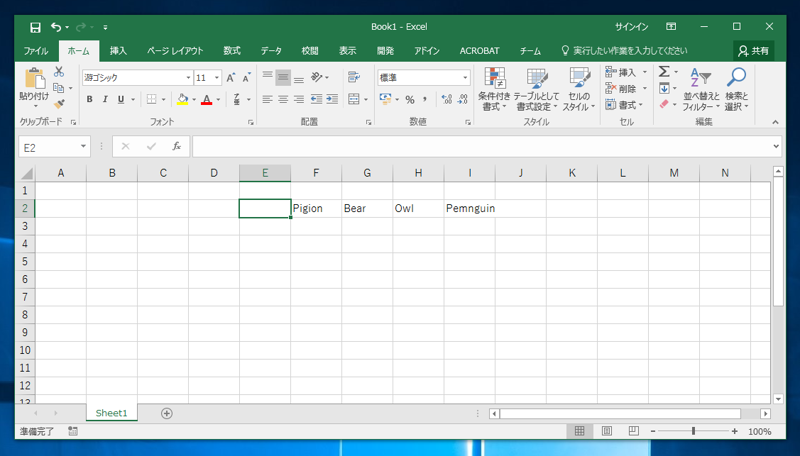800x456 pixels.
Task: Switch to the 挿入 ribbon tab
Action: (x=118, y=51)
